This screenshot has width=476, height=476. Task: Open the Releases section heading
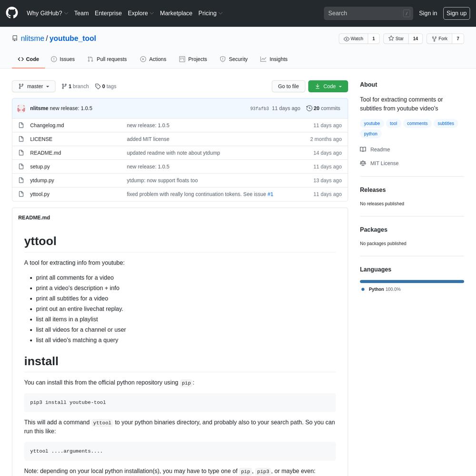point(373,190)
